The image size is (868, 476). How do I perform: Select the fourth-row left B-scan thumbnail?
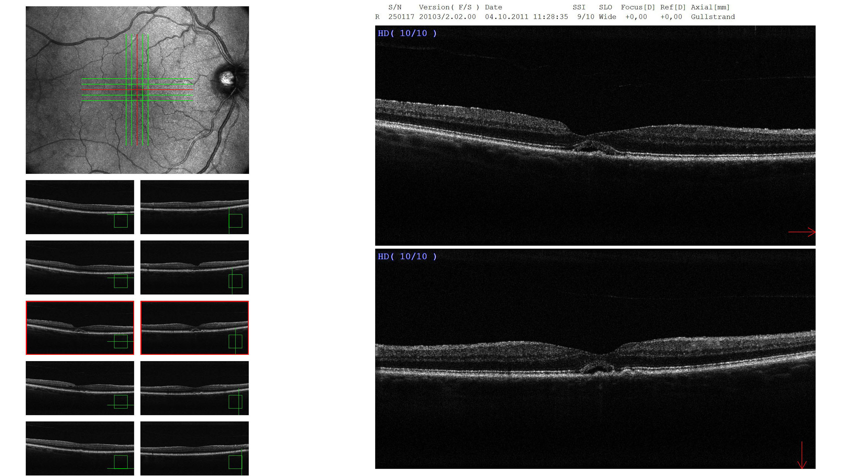pyautogui.click(x=80, y=388)
